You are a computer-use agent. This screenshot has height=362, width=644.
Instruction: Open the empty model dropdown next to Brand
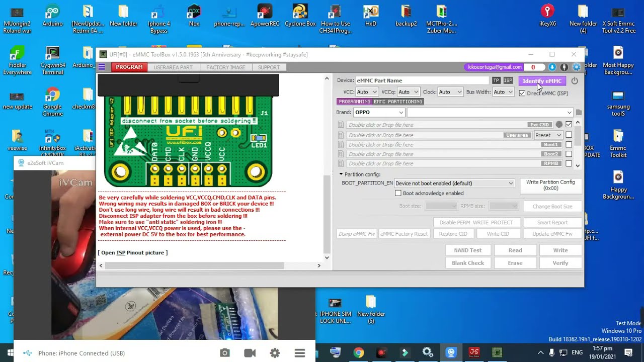coord(490,113)
